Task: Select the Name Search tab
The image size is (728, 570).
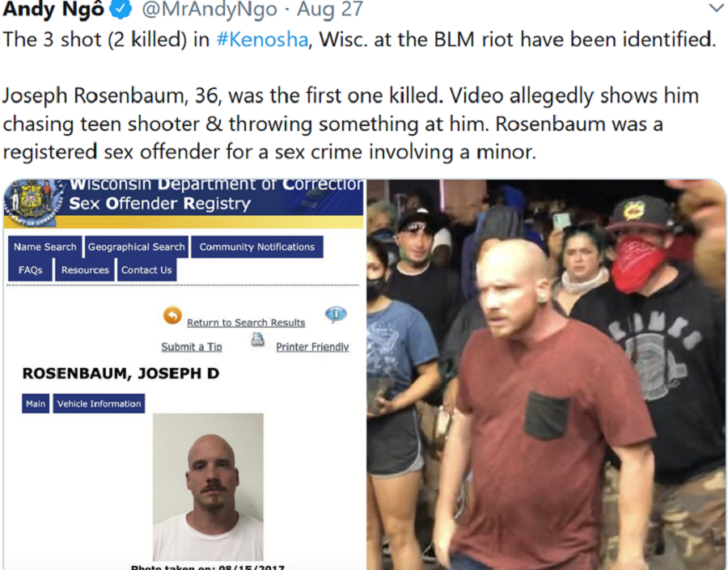Action: coord(45,247)
